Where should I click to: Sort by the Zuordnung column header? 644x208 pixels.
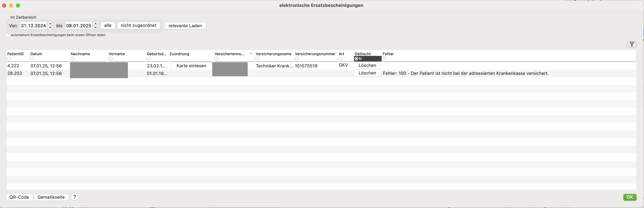179,54
